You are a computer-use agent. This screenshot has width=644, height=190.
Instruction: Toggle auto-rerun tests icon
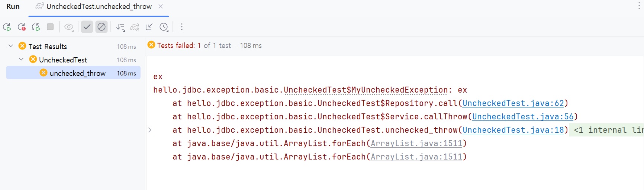click(36, 27)
